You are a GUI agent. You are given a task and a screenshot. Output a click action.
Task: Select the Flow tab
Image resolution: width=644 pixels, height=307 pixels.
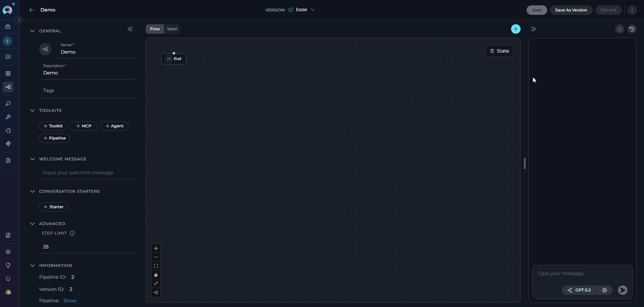pyautogui.click(x=154, y=29)
